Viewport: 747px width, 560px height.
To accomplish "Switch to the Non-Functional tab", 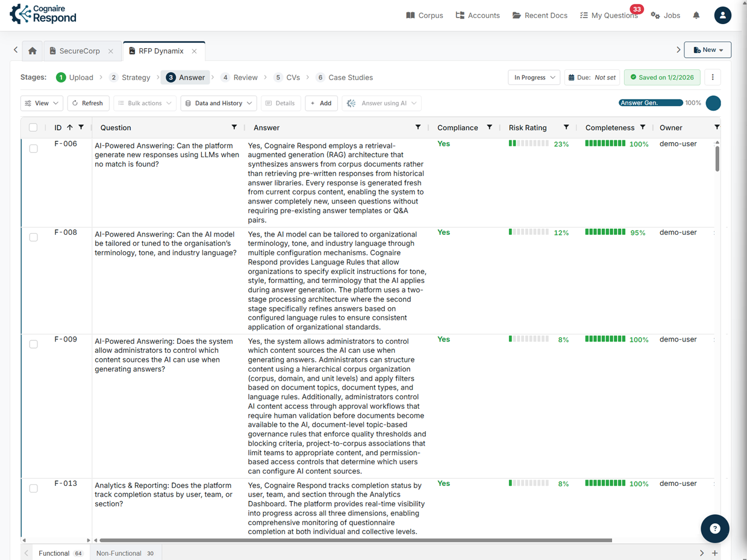I will tap(118, 552).
